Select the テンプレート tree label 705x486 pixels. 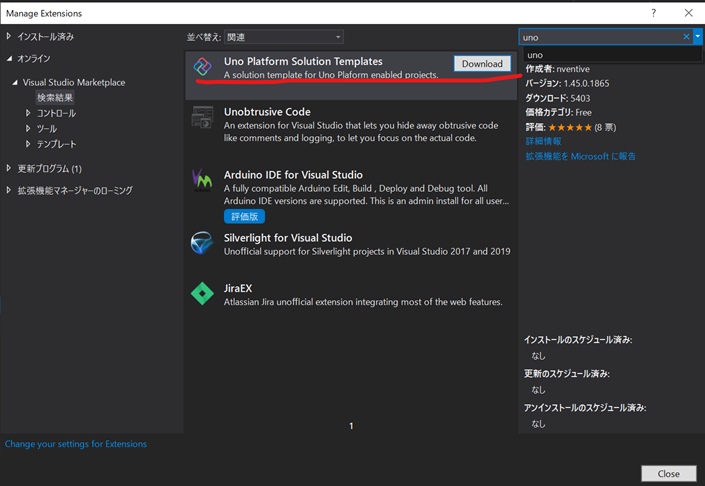pos(56,144)
